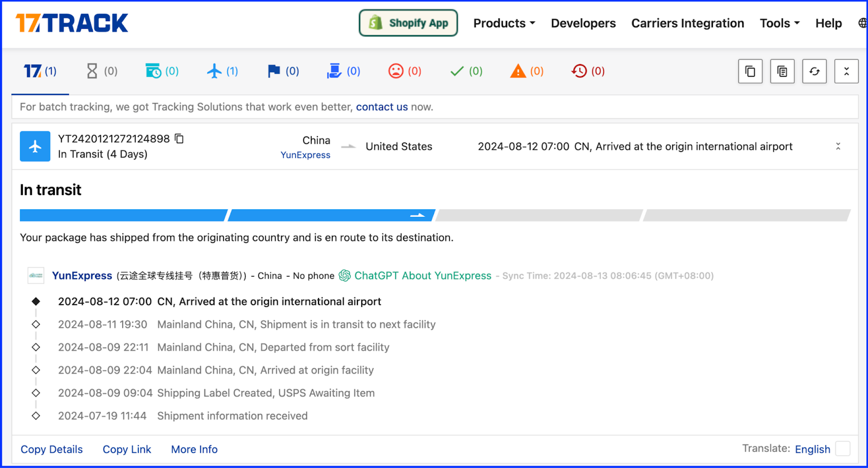Click the globe language icon

[863, 23]
